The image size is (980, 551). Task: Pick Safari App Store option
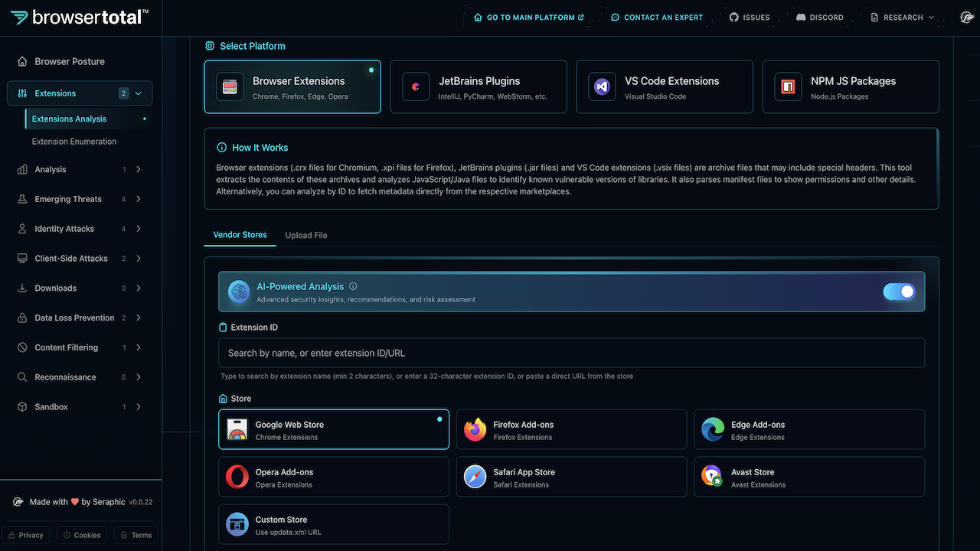click(572, 477)
